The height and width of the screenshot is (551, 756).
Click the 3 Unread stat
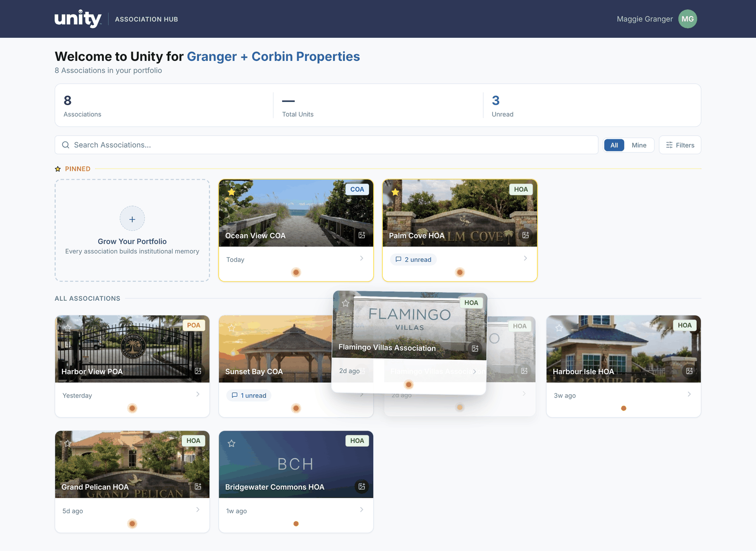point(502,106)
